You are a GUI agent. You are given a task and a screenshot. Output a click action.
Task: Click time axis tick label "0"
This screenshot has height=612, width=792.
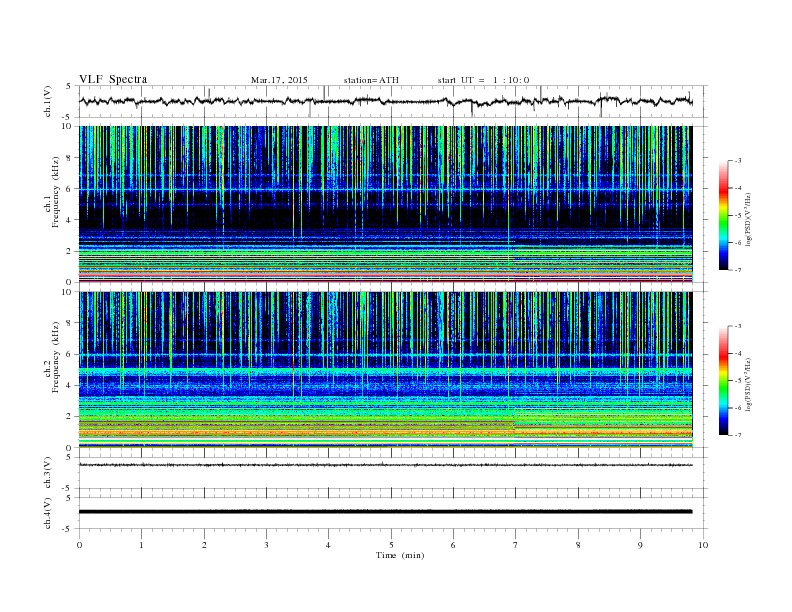(x=79, y=545)
